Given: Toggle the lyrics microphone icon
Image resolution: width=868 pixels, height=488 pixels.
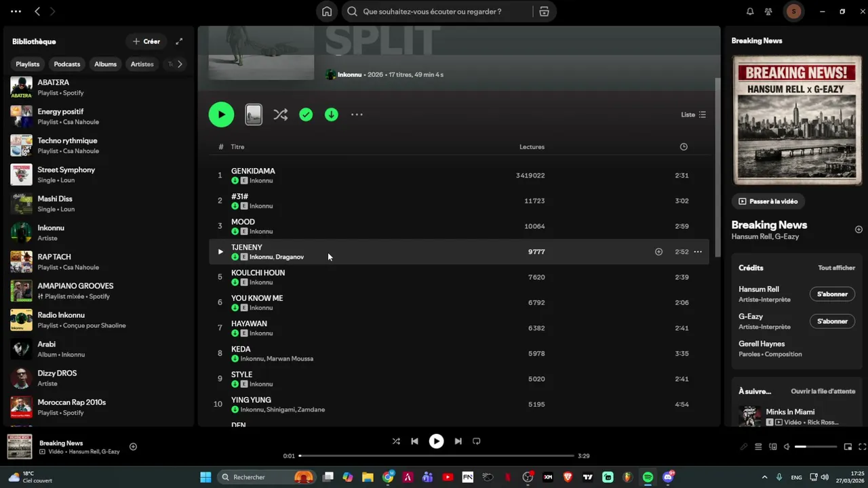Looking at the screenshot, I should click(743, 447).
